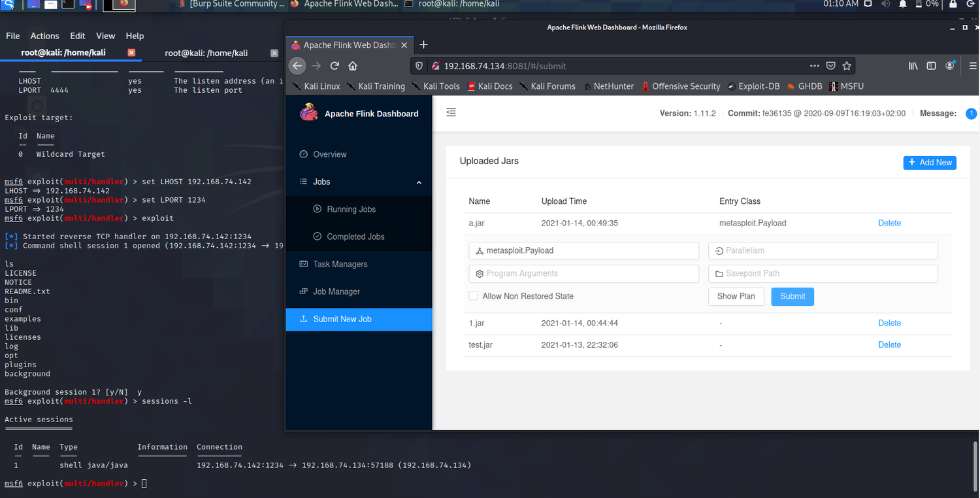The height and width of the screenshot is (498, 980).
Task: Collapse Flink sidebar with fold icon
Action: tap(451, 112)
